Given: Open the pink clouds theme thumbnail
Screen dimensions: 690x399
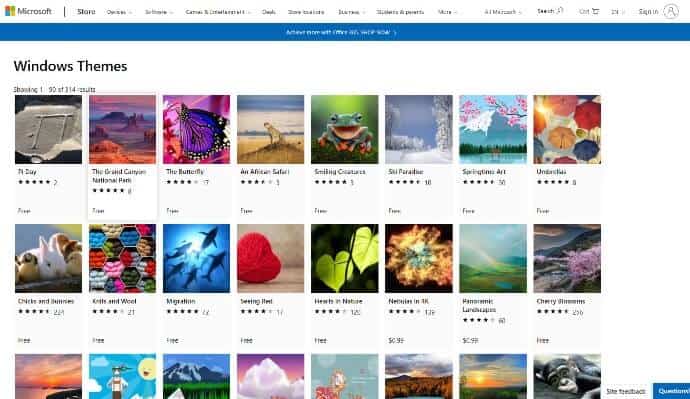Looking at the screenshot, I should click(270, 376).
